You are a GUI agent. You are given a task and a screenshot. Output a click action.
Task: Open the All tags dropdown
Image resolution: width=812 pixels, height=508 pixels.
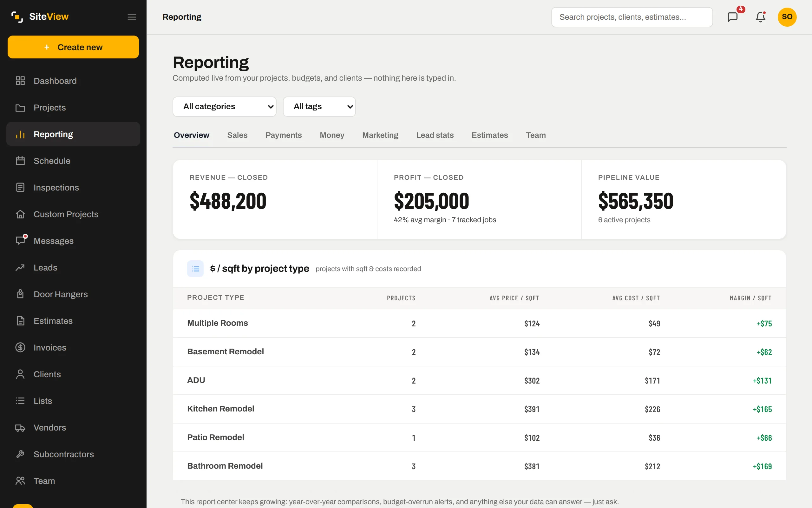(x=319, y=106)
